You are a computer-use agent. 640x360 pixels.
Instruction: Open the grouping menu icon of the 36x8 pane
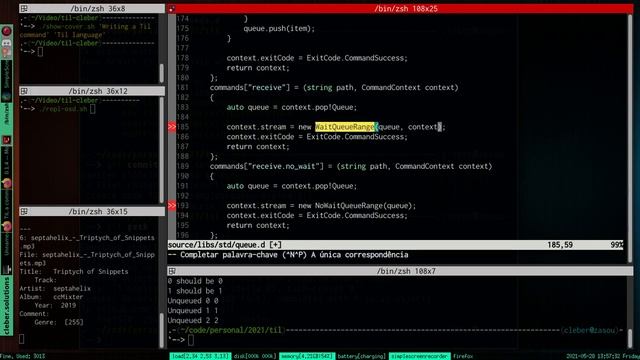point(24,9)
